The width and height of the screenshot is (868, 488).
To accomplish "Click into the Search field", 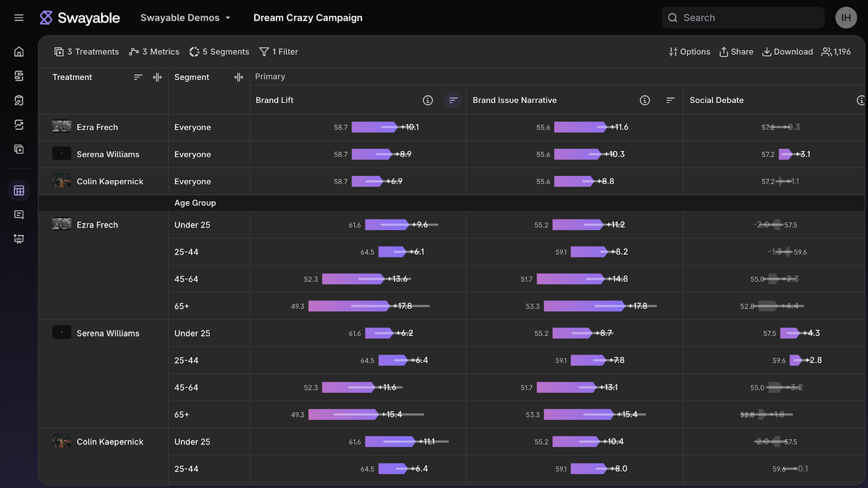I will click(x=743, y=18).
